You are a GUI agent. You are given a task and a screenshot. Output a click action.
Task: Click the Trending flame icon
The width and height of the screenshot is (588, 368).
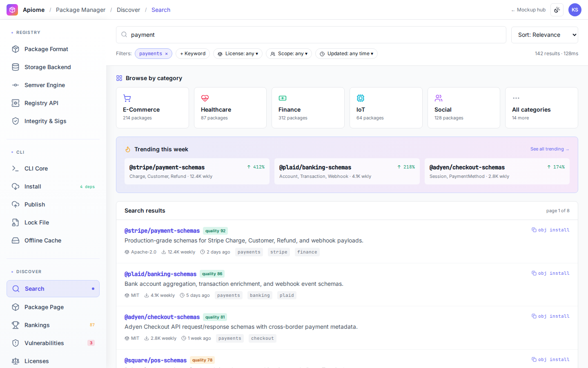128,149
